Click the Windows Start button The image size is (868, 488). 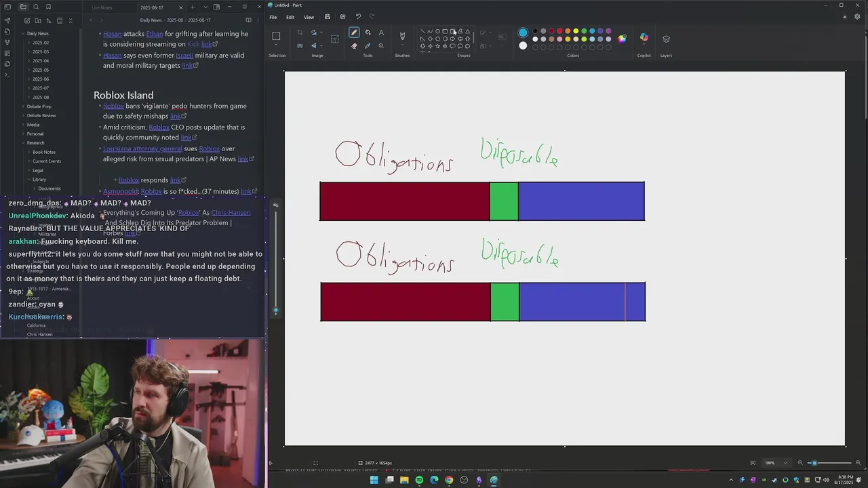tap(374, 480)
